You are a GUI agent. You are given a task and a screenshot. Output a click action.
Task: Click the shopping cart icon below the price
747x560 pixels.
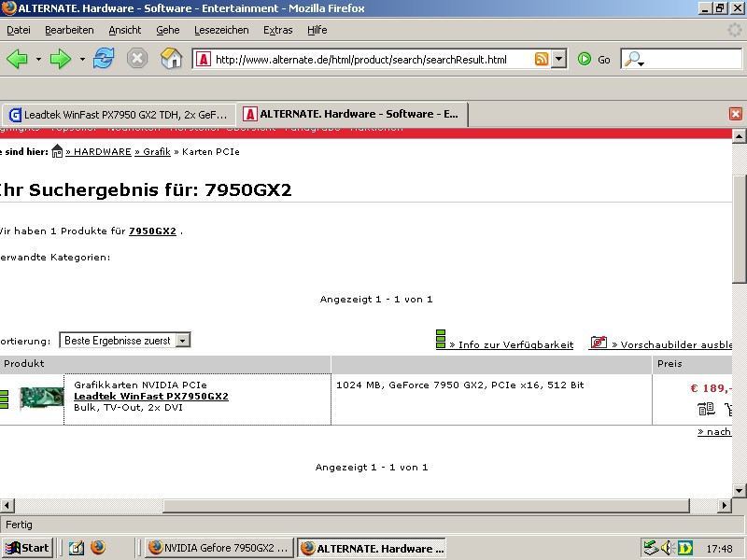pyautogui.click(x=728, y=409)
